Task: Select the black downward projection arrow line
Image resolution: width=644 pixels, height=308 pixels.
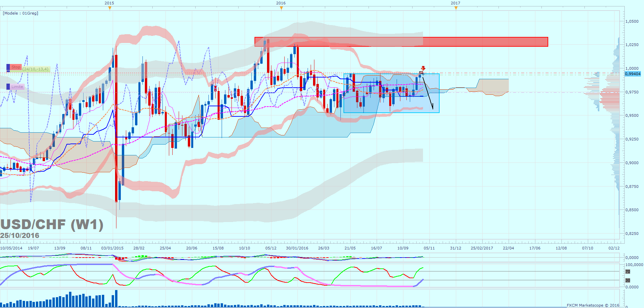Action: (428, 93)
